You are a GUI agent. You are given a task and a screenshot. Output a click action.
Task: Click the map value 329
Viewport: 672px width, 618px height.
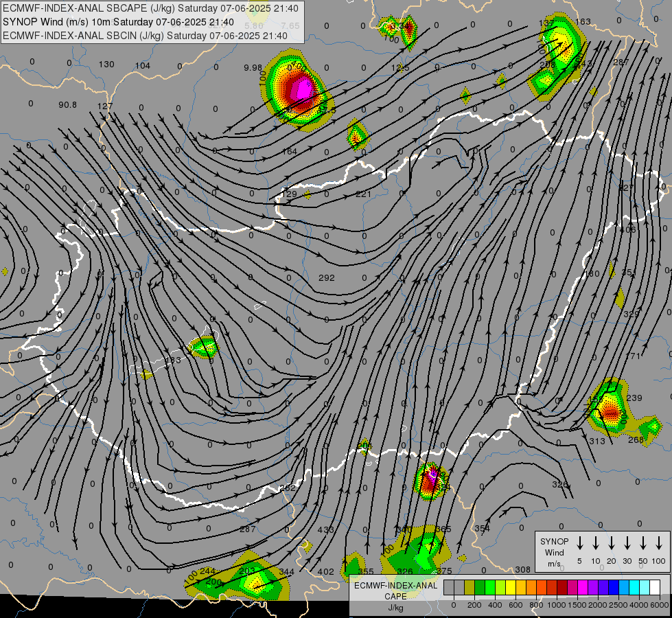(x=631, y=314)
